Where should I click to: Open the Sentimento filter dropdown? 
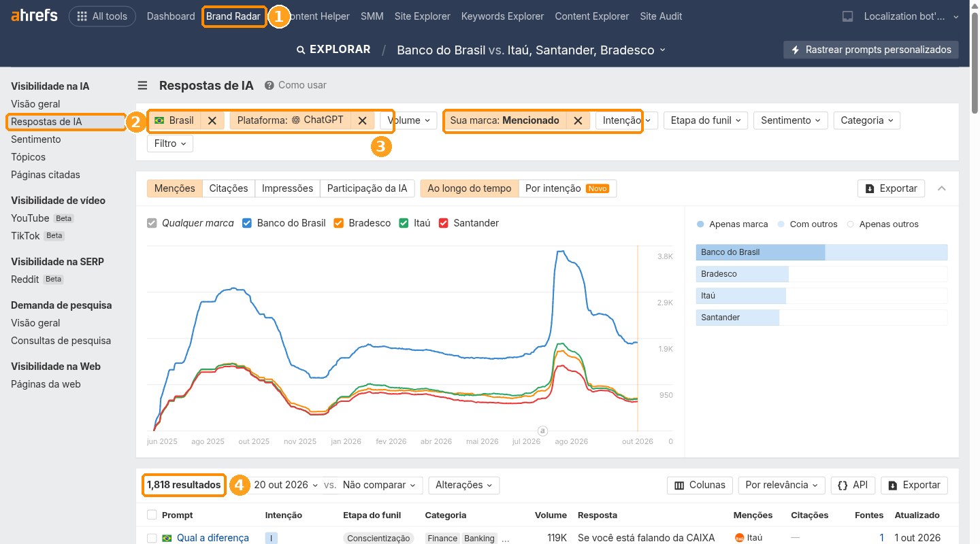point(791,120)
